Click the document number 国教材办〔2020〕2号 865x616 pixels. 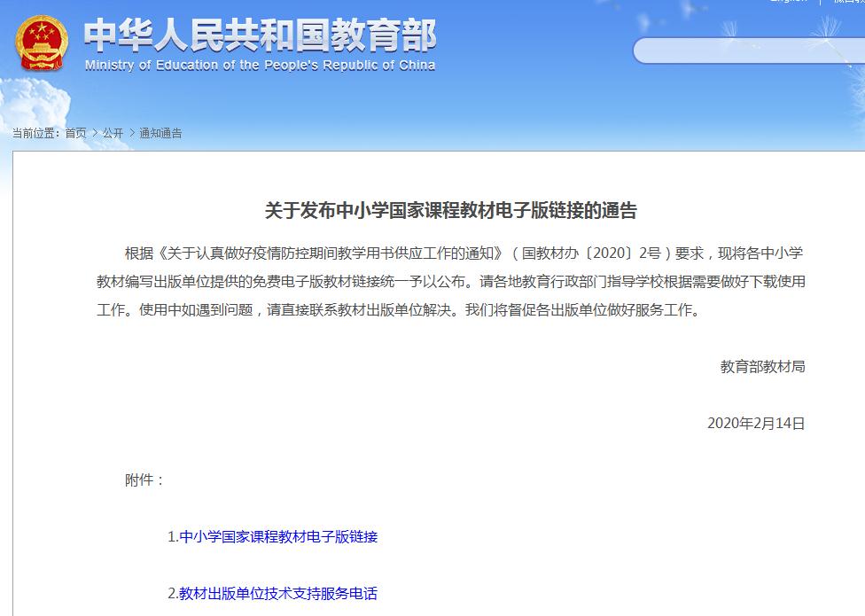(x=591, y=253)
